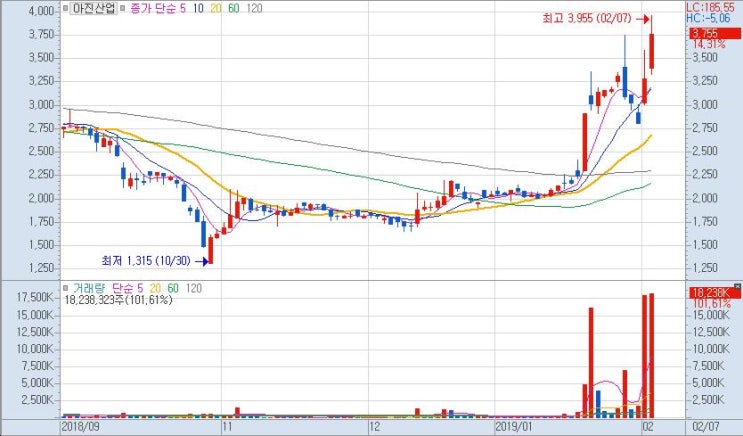Click the 10,000K label on right volume axis
Viewport: 743px width, 436px height.
pos(712,349)
